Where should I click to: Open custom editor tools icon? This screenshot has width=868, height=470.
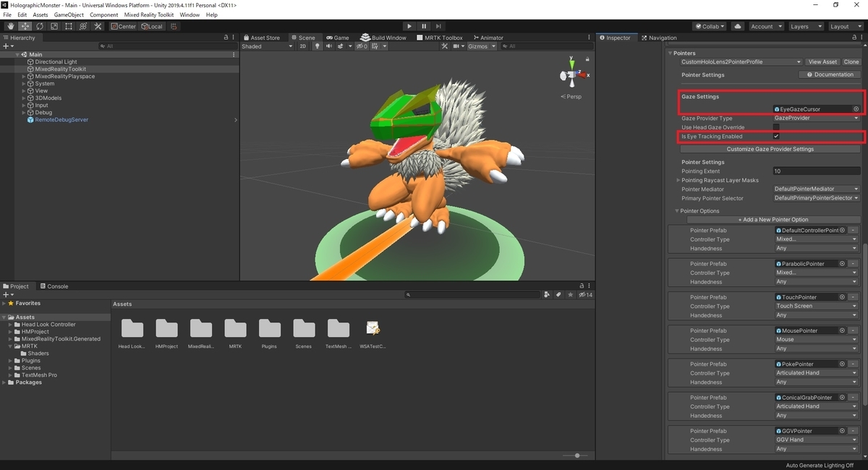(x=98, y=26)
